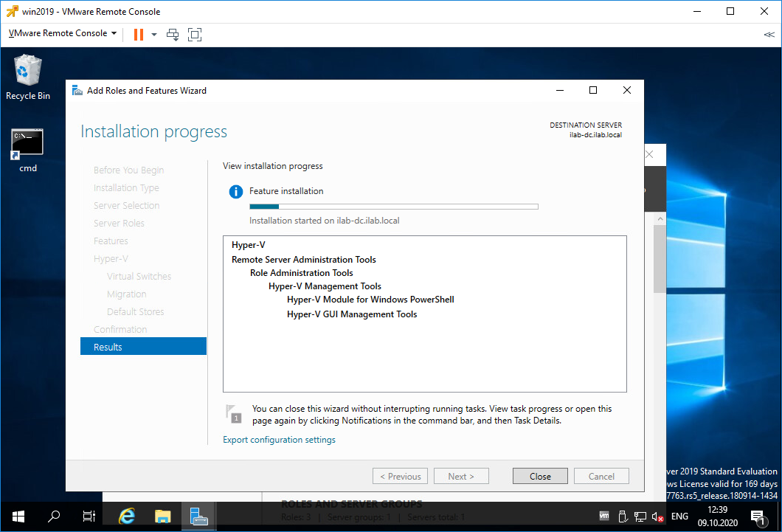Select Confirmation step in sidebar
Viewport: 782px width, 532px height.
pyautogui.click(x=120, y=330)
